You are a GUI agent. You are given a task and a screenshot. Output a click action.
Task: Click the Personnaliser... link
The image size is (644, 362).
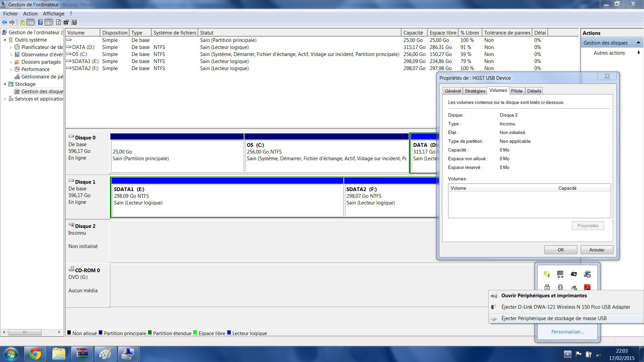(567, 331)
